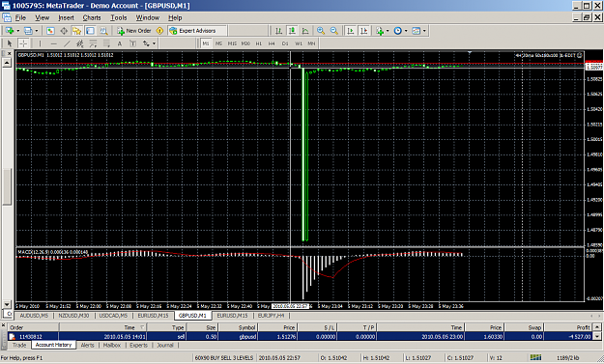
Task: Select the trendline drawing tool
Action: tap(67, 43)
